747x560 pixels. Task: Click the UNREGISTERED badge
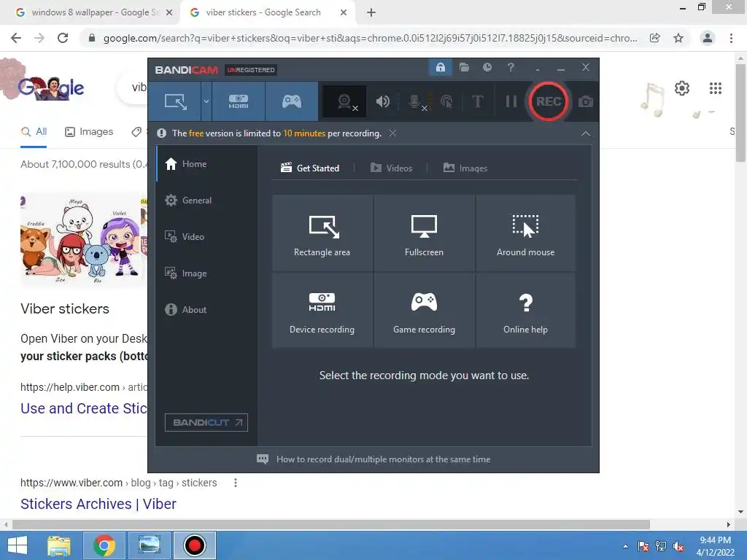pyautogui.click(x=251, y=70)
